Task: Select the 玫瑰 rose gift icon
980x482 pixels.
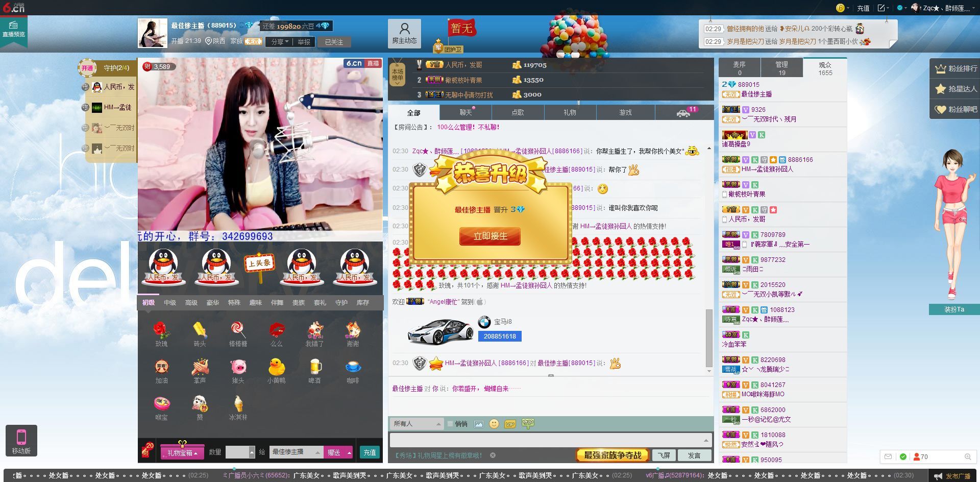Action: [161, 331]
